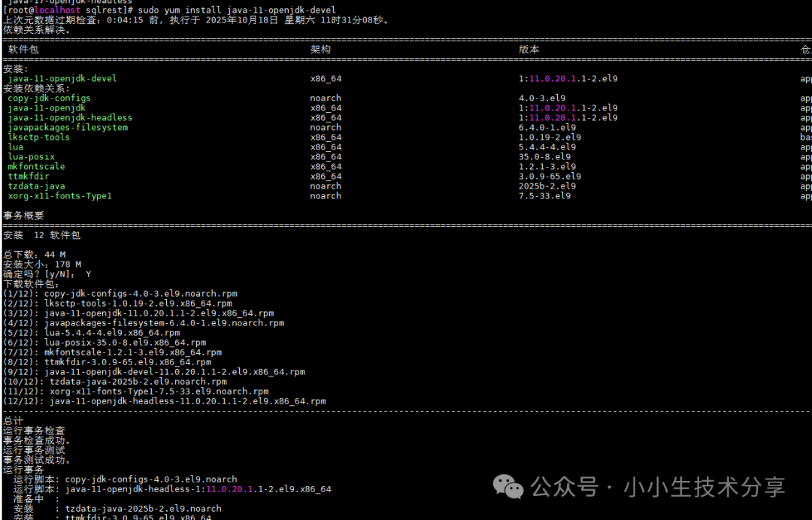
Task: Click the '事务检查成功。' line
Action: [37, 441]
